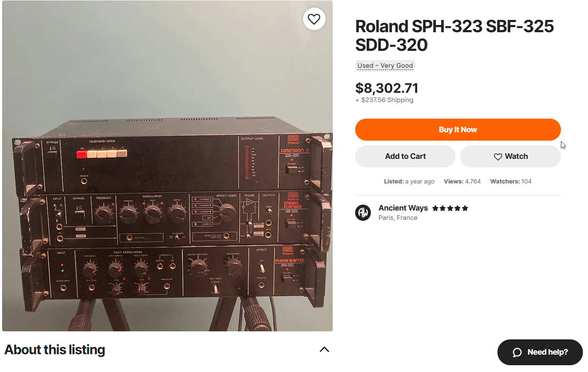
Task: View the seller's five-star rating
Action: 450,208
